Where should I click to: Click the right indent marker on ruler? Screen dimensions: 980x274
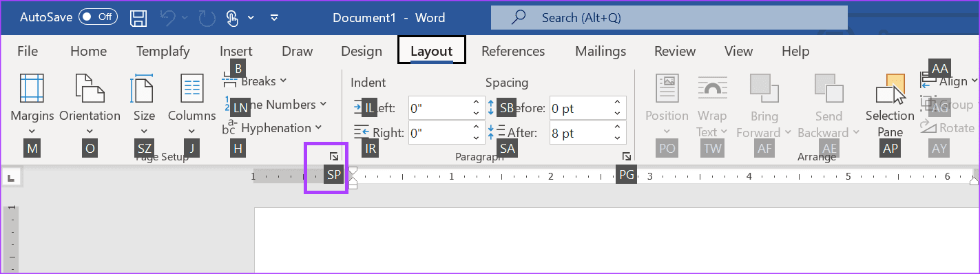[x=974, y=181]
